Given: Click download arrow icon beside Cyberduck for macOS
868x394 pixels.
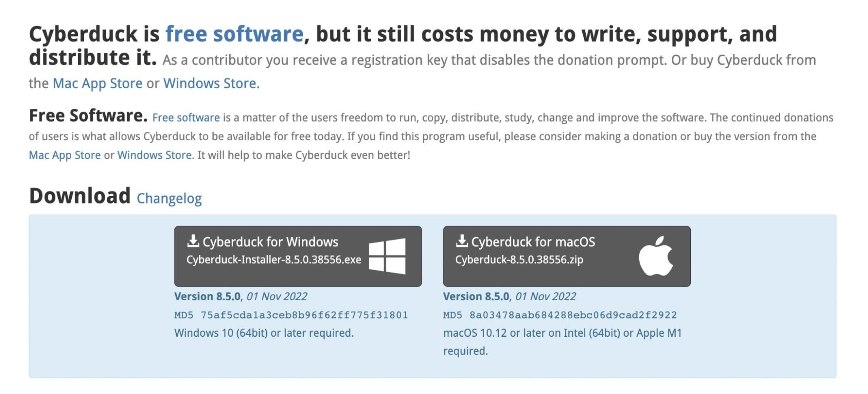Looking at the screenshot, I should pyautogui.click(x=462, y=241).
